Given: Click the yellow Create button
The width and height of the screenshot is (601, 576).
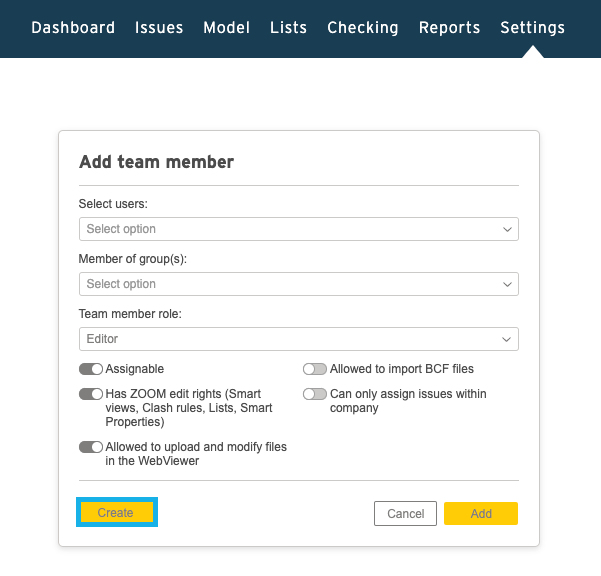Looking at the screenshot, I should tap(117, 512).
